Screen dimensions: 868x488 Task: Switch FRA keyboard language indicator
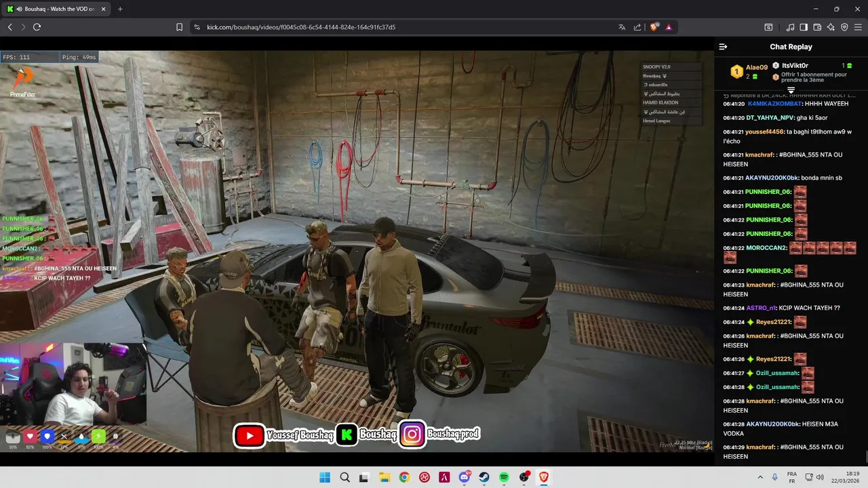(x=792, y=477)
